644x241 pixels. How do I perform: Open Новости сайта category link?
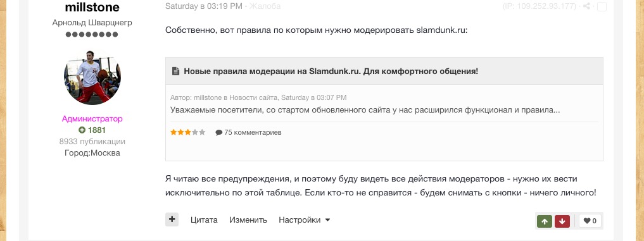253,97
